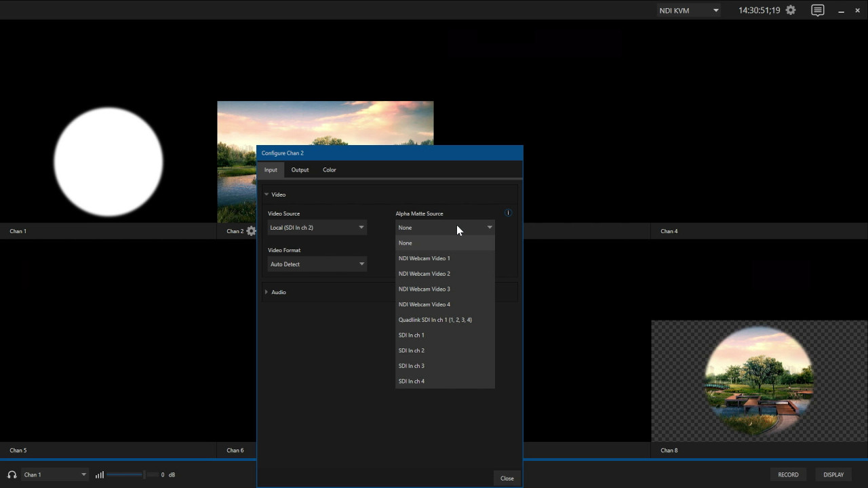Screen dimensions: 868x488
Task: Collapse the Video section
Action: 267,195
